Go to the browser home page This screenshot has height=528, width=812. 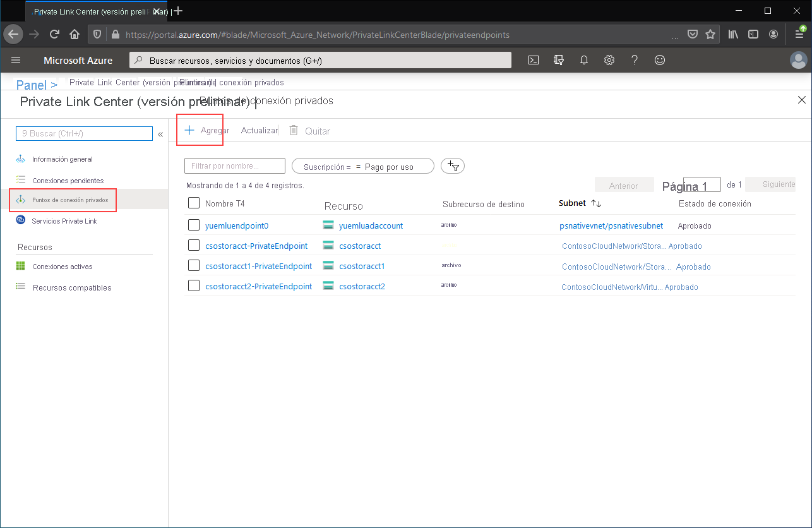pos(75,34)
